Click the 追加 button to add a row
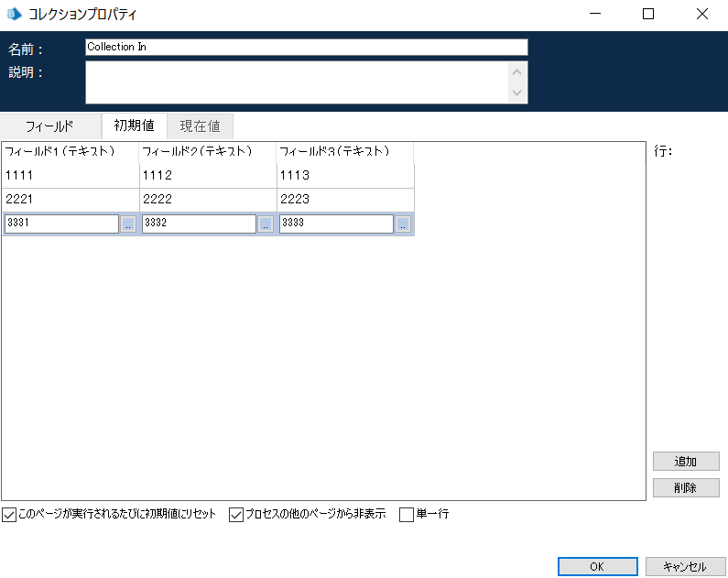728x578 pixels. point(686,462)
